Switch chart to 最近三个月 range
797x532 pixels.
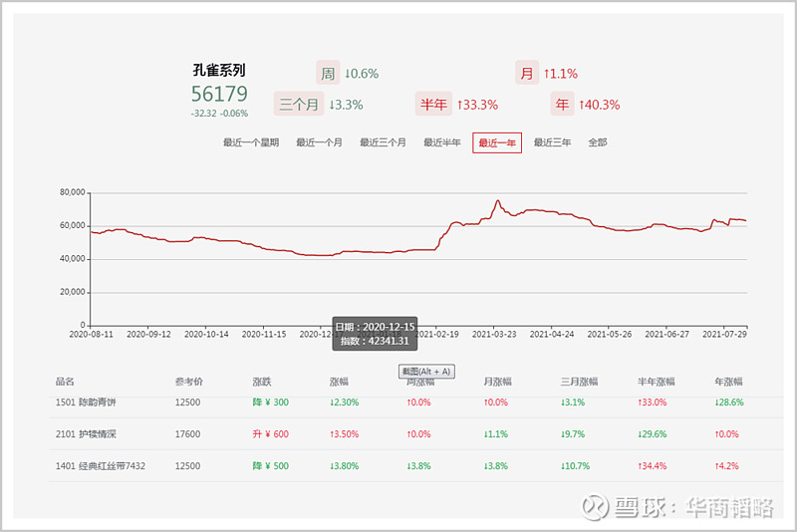[x=383, y=142]
